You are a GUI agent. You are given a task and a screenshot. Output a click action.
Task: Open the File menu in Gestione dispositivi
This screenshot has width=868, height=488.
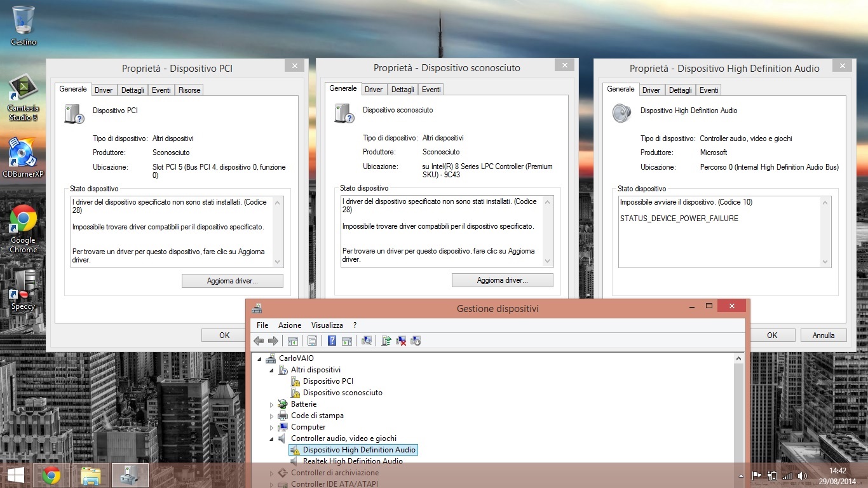pos(262,325)
